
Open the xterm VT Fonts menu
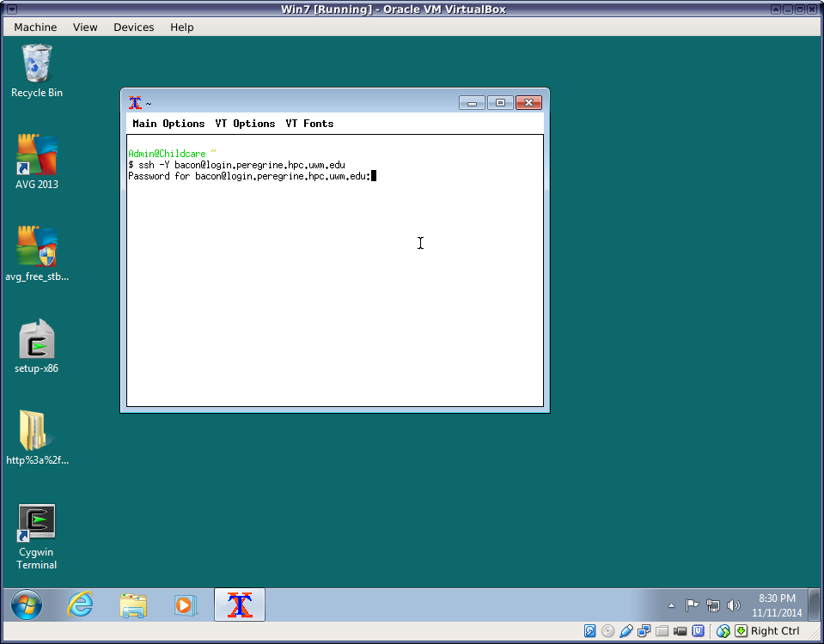(309, 124)
